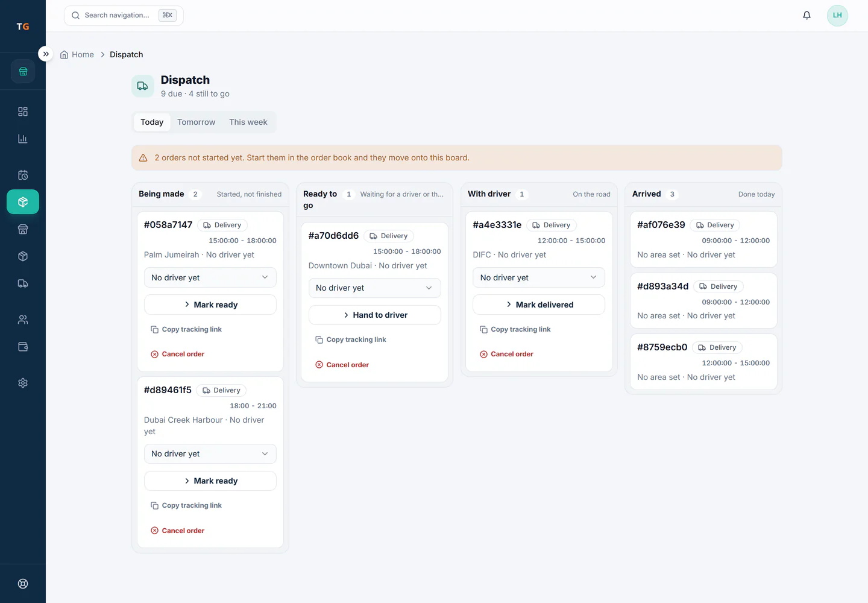
Task: Open the customers people icon in the sidebar
Action: (x=23, y=320)
